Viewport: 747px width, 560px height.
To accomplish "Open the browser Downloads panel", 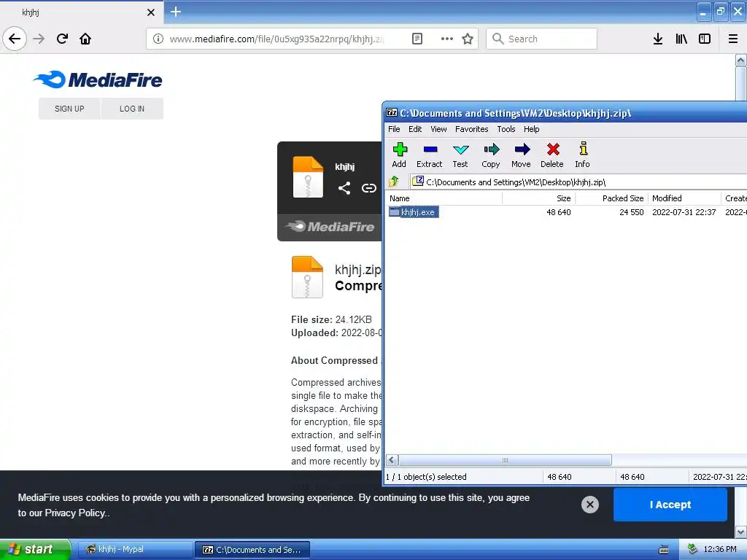I will [x=658, y=39].
